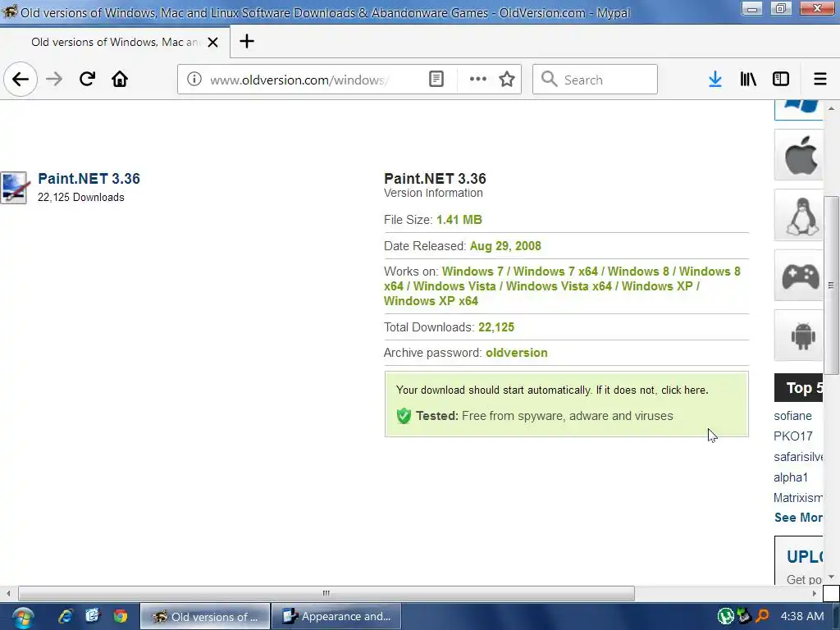Toggle reader view in address bar
This screenshot has width=840, height=630.
pyautogui.click(x=436, y=80)
